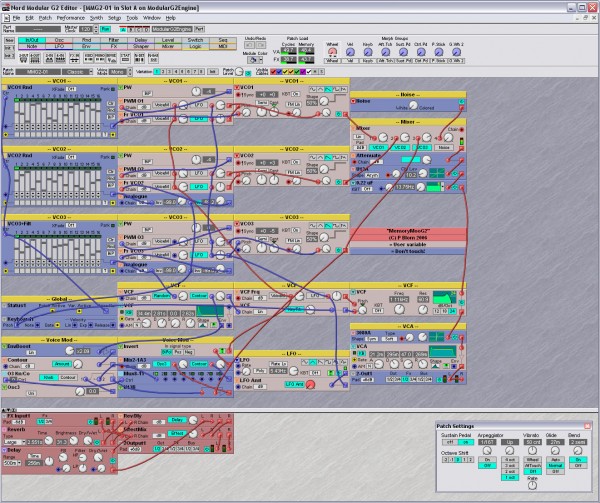Adjust the Patch Level knob
This screenshot has height=503, width=600.
coord(239,72)
